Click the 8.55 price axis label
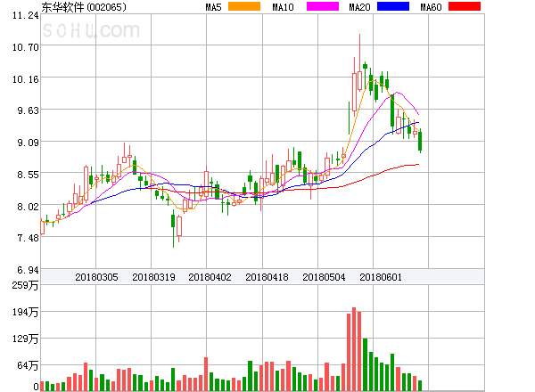Screen dimensions: 535x392 (28, 175)
